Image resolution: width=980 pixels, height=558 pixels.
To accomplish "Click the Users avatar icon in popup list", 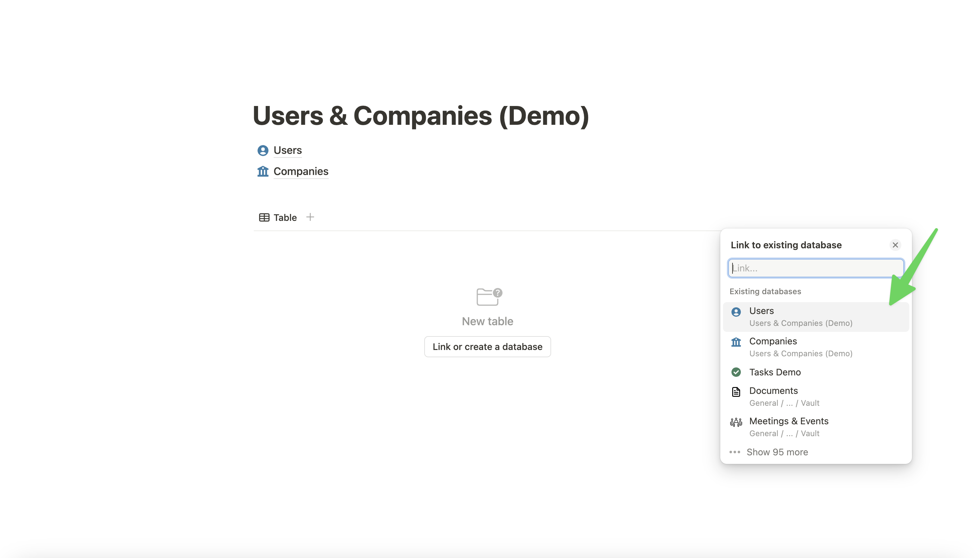I will (x=736, y=312).
